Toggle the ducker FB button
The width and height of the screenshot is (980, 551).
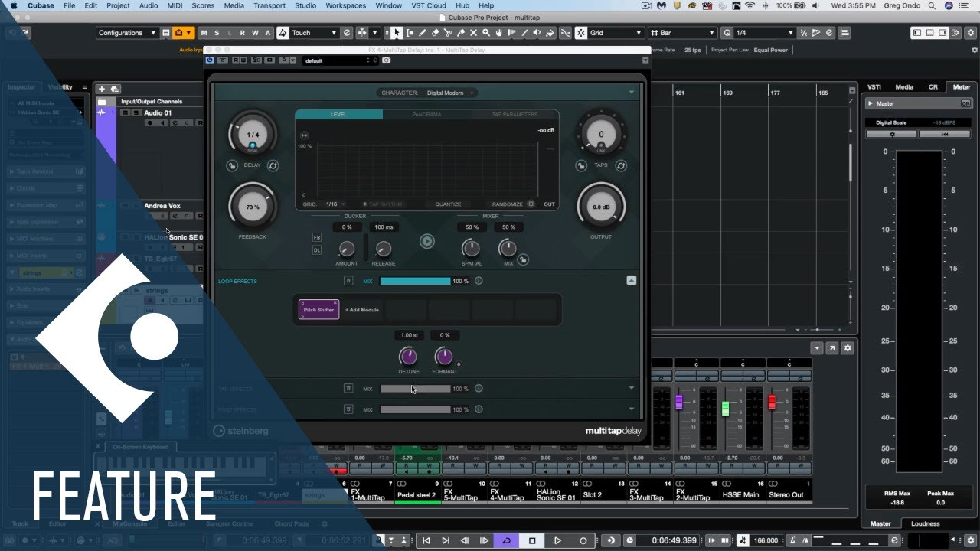tap(317, 238)
